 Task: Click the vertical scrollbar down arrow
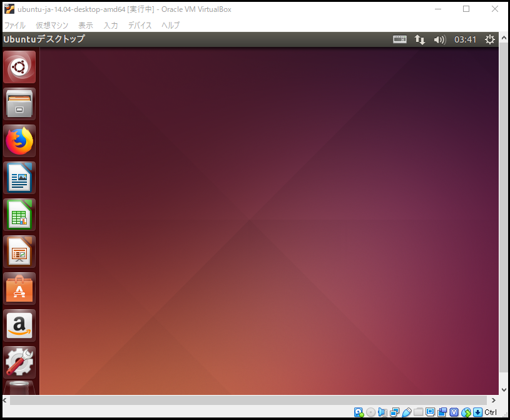[x=504, y=390]
